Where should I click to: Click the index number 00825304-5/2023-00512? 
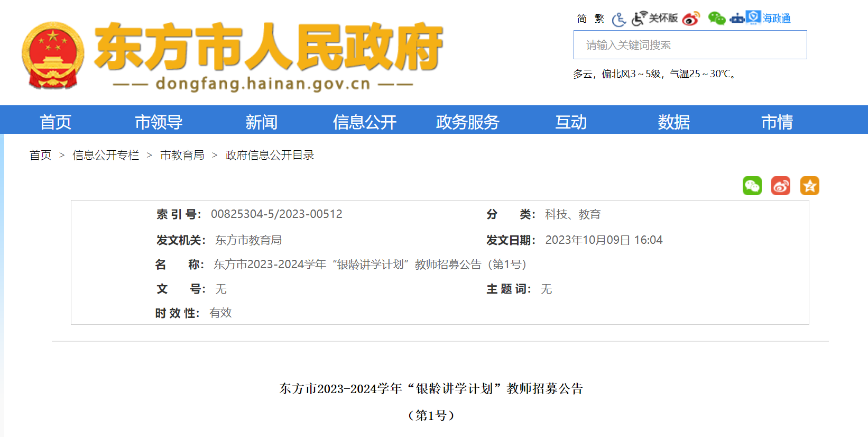(276, 214)
